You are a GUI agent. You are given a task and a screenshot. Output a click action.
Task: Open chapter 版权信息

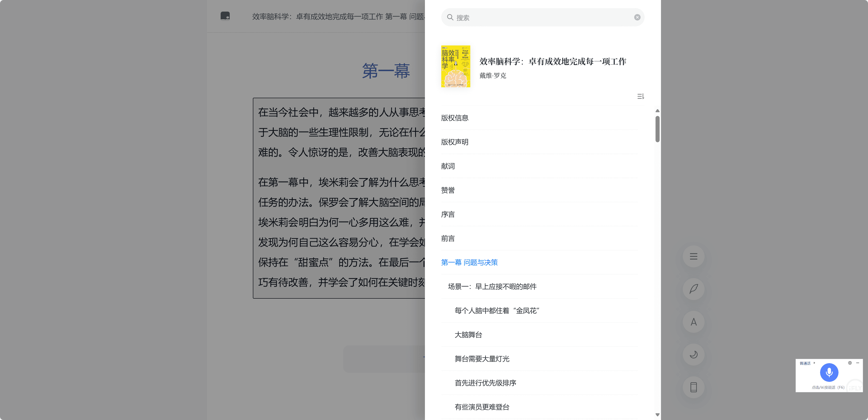coord(455,118)
